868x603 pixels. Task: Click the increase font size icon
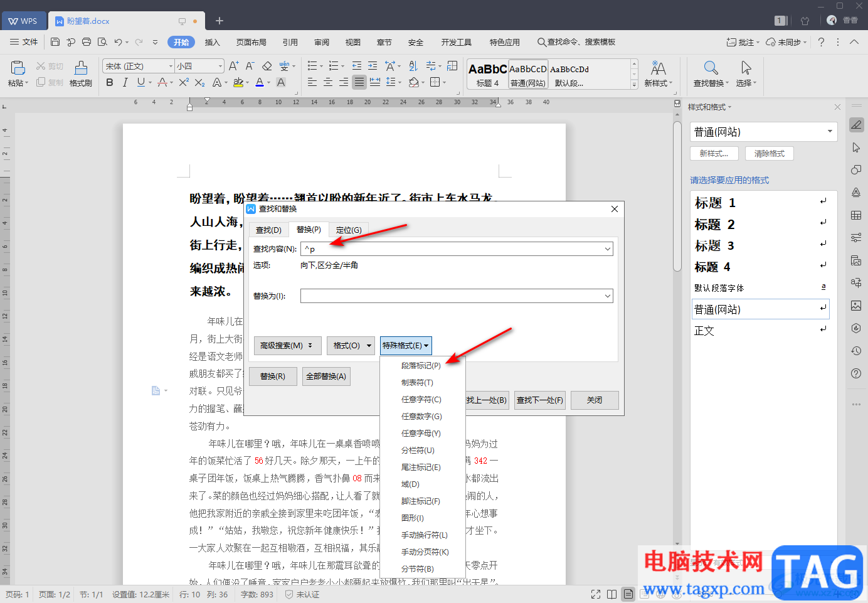[x=233, y=66]
